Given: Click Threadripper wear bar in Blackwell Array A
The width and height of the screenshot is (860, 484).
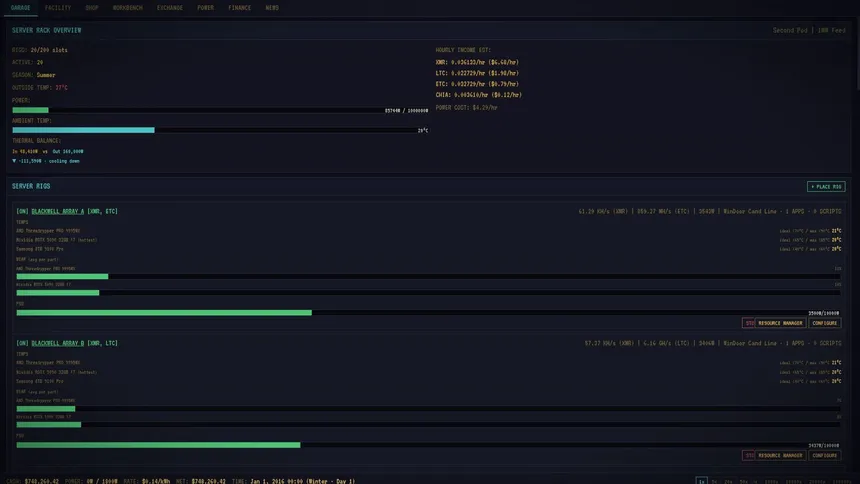Looking at the screenshot, I should (428, 277).
